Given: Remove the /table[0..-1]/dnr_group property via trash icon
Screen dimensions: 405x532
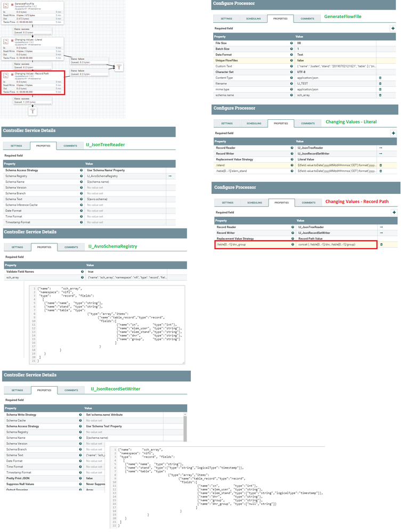Looking at the screenshot, I should [x=381, y=244].
